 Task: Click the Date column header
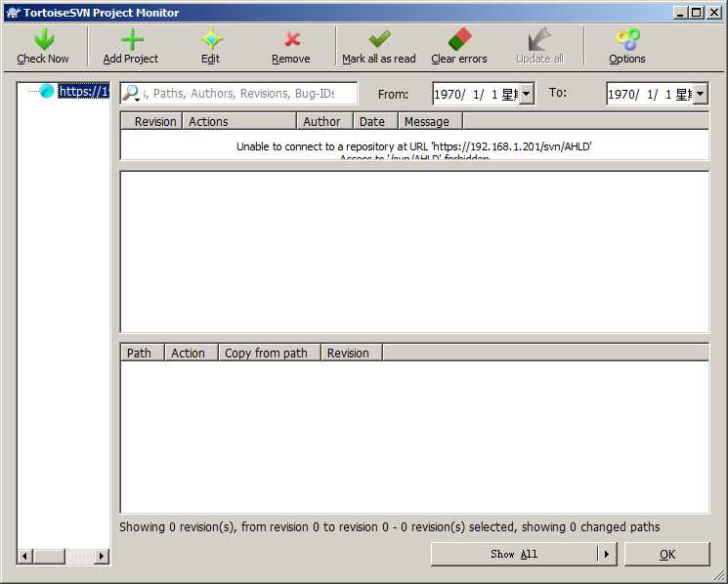pos(375,121)
